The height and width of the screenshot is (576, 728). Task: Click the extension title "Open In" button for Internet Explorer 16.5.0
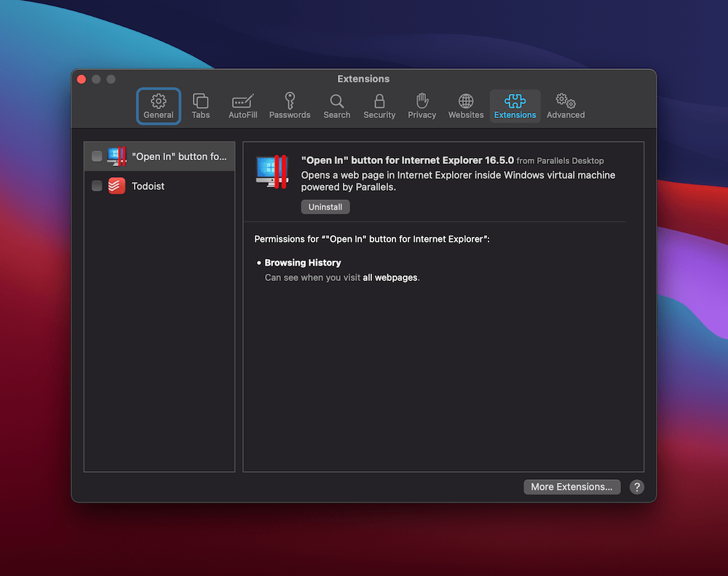(407, 160)
